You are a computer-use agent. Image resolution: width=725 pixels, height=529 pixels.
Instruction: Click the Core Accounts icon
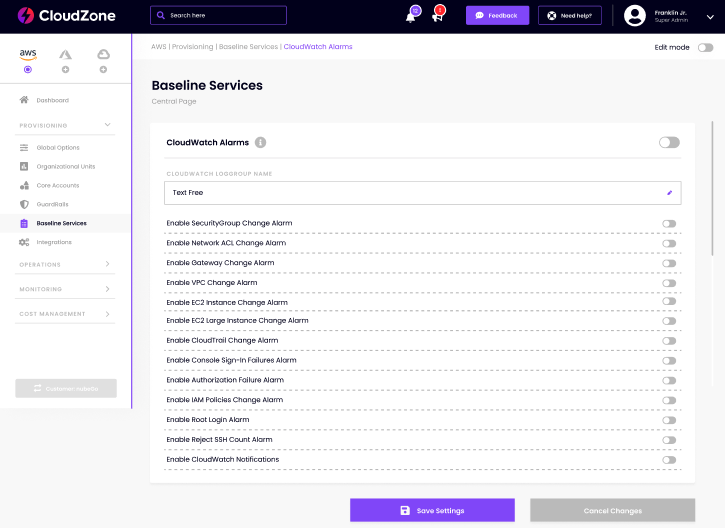pyautogui.click(x=24, y=185)
